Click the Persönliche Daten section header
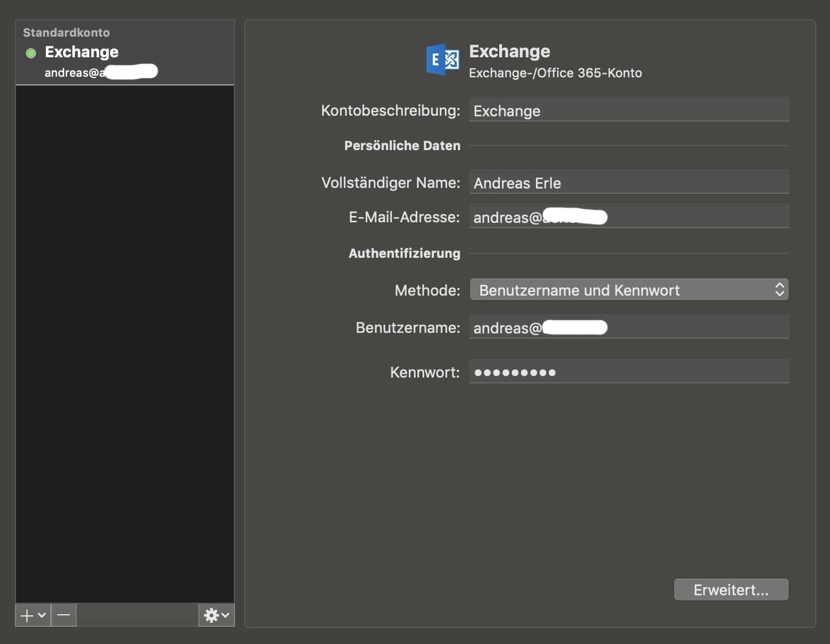This screenshot has width=830, height=644. pyautogui.click(x=402, y=146)
